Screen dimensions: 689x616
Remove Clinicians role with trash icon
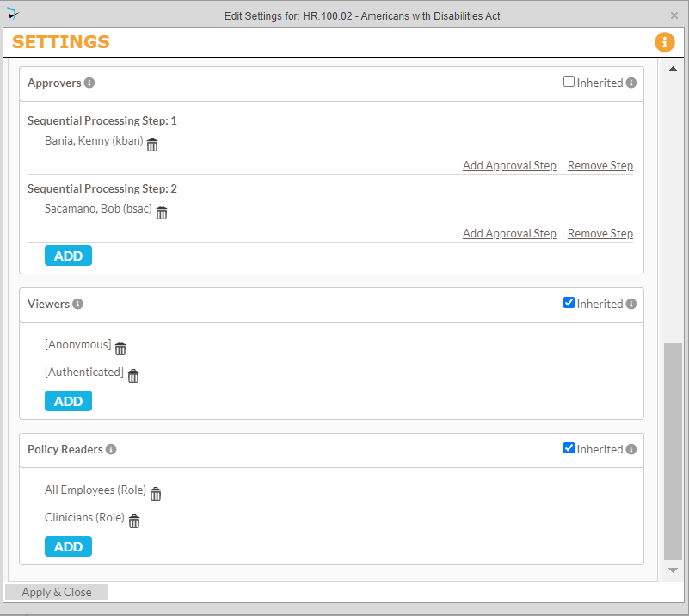coord(134,521)
